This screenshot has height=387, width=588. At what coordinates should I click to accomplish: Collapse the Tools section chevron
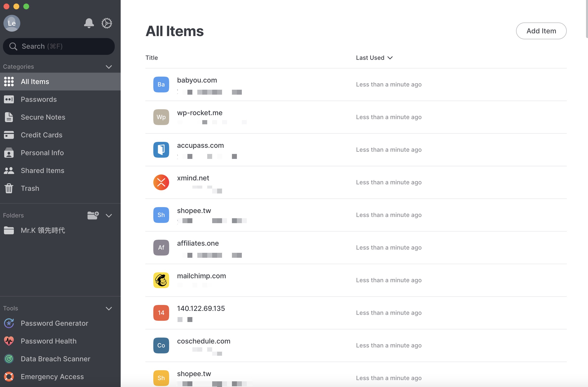(x=109, y=308)
